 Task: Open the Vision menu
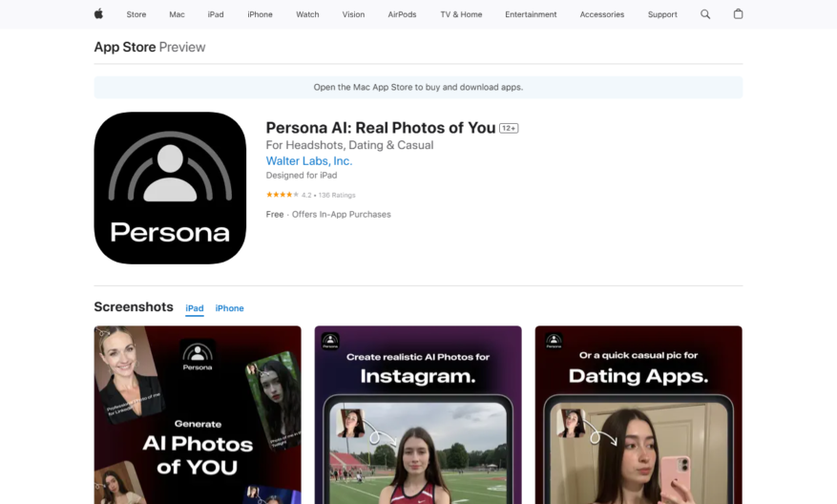pyautogui.click(x=353, y=14)
